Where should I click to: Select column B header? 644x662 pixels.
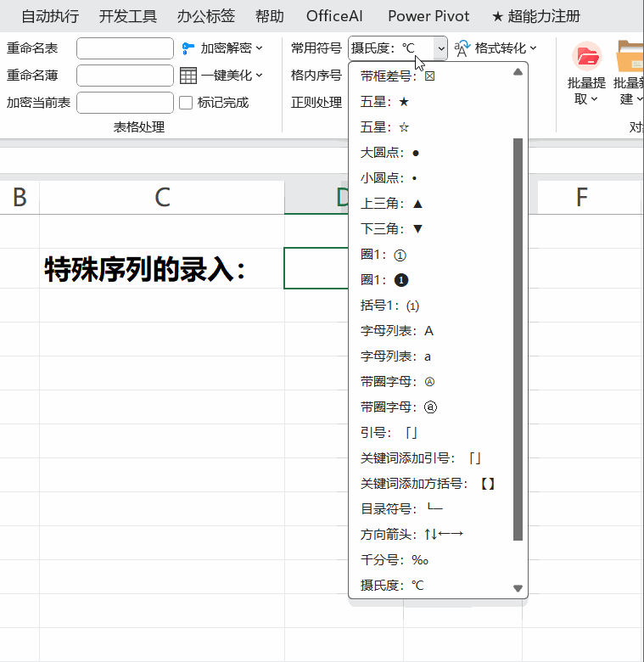point(20,197)
